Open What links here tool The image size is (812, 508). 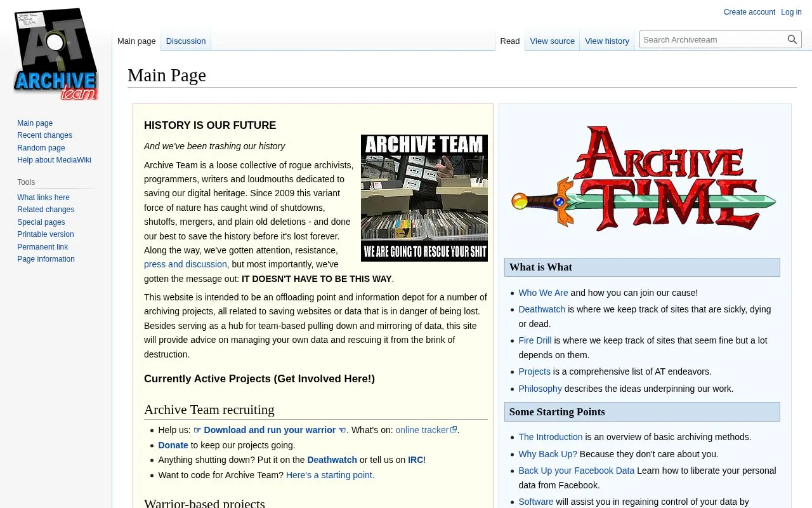click(x=43, y=197)
